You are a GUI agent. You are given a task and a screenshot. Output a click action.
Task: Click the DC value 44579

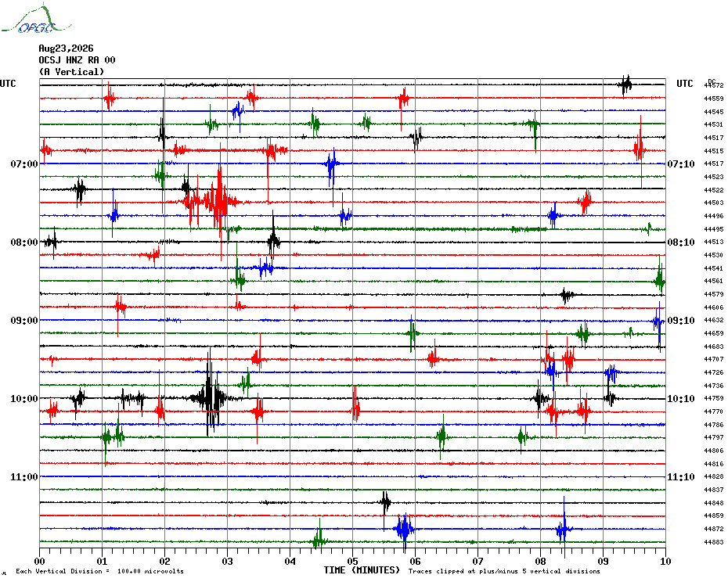[714, 294]
